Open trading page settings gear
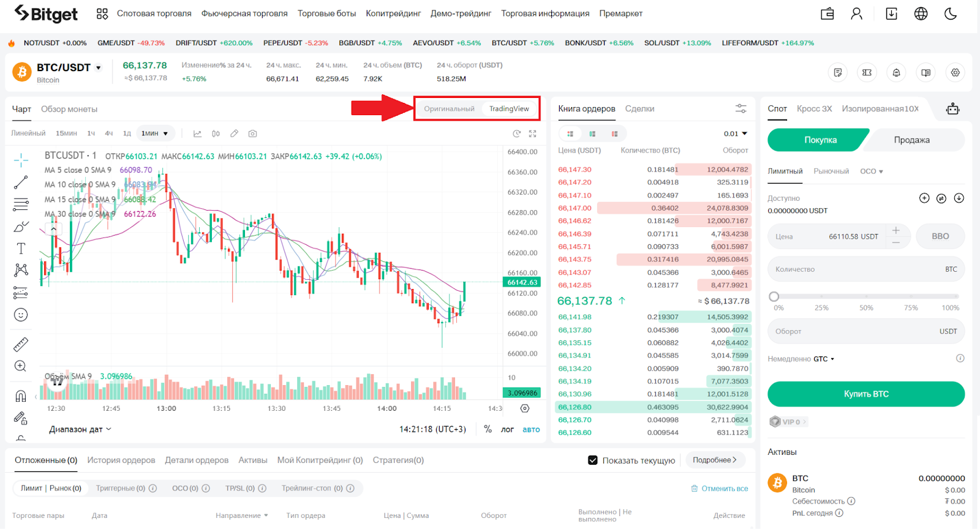Viewport: 980px width, 529px height. click(955, 73)
